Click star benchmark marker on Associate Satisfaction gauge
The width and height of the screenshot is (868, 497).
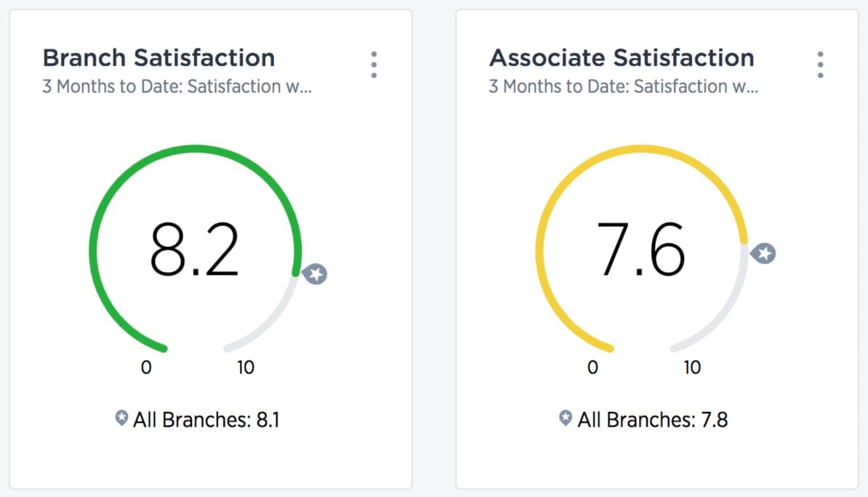[x=763, y=254]
